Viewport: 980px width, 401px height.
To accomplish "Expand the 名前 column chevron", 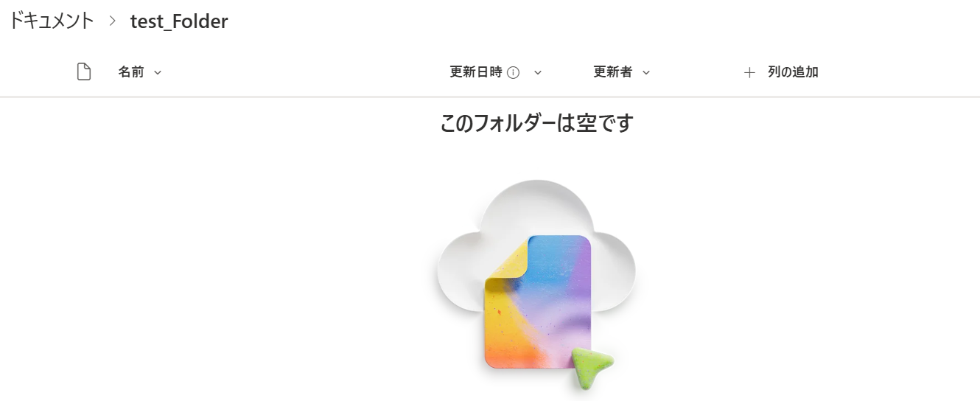I will (x=157, y=72).
